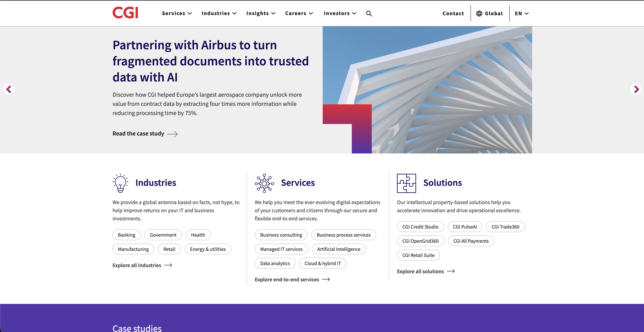This screenshot has height=332, width=644.
Task: Click arrow beside Read the case study
Action: click(x=172, y=134)
